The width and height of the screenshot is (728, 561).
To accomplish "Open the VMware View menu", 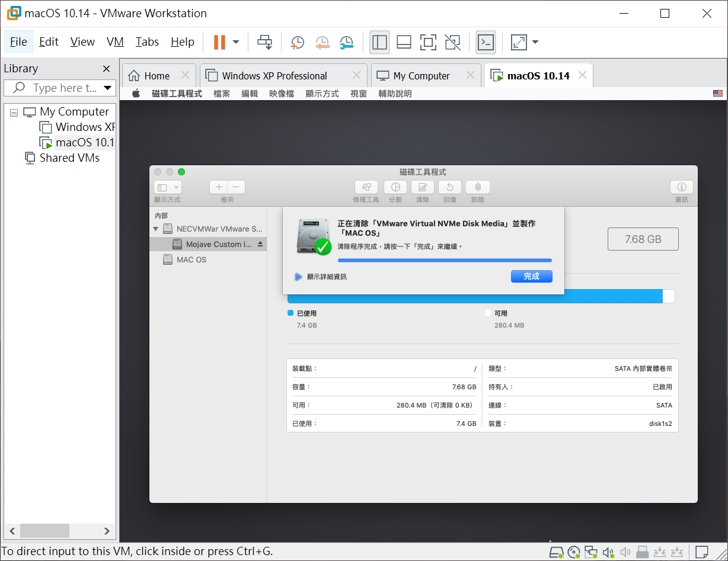I will 82,41.
